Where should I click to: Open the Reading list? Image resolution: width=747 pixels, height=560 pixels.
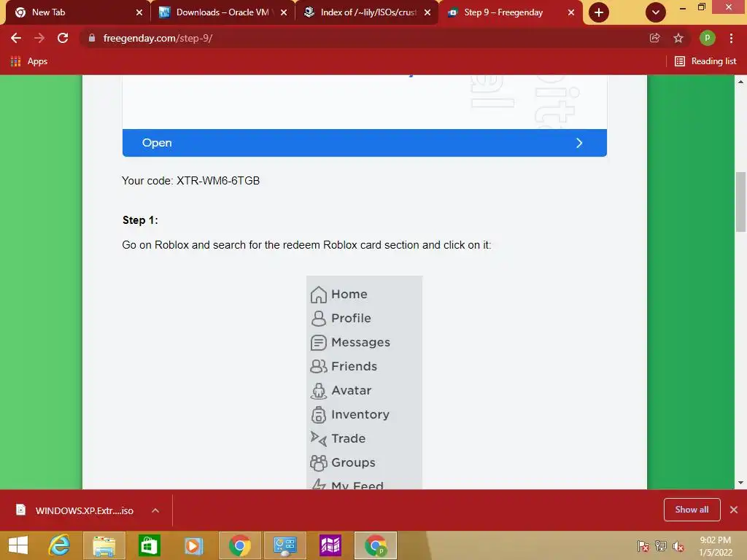click(705, 61)
